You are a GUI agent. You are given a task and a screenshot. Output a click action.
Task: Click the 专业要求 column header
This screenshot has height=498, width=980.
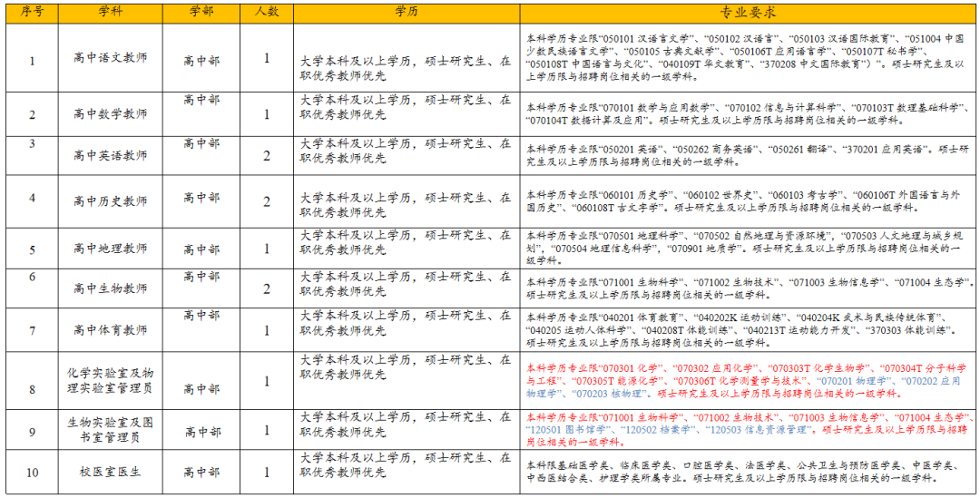click(x=748, y=13)
